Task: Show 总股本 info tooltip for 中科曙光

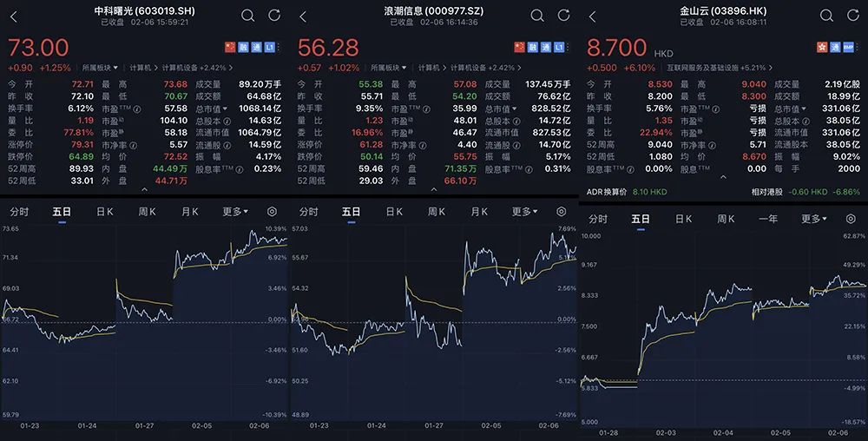Action: point(227,122)
